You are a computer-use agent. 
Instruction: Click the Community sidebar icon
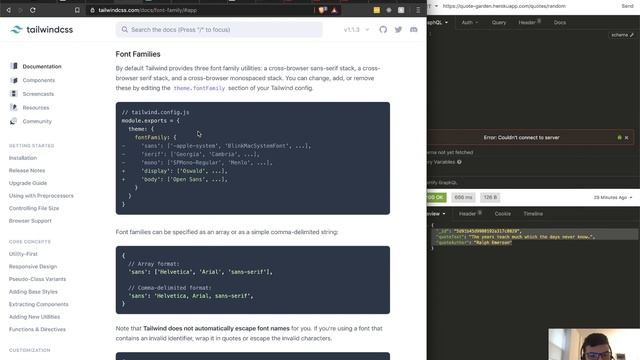[14, 121]
